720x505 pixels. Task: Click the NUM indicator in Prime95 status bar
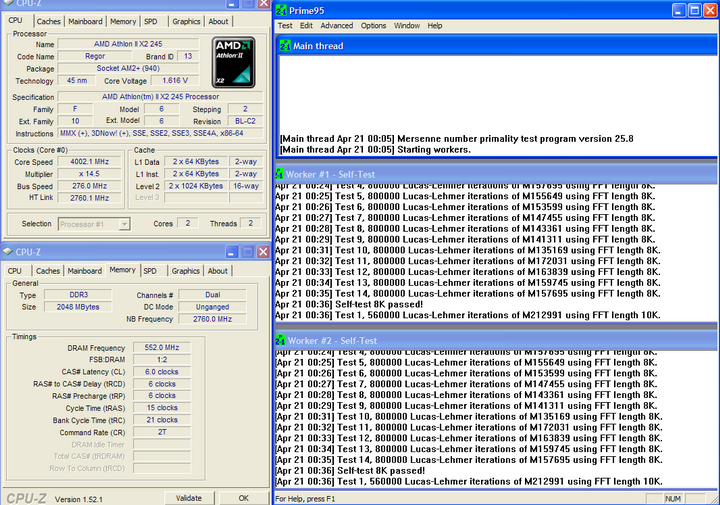tap(673, 499)
